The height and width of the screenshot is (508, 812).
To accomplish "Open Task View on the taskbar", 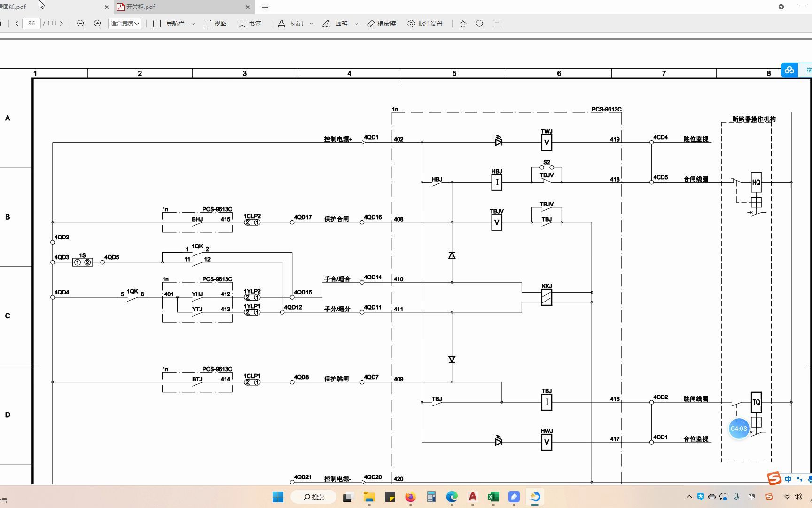I will pyautogui.click(x=348, y=497).
